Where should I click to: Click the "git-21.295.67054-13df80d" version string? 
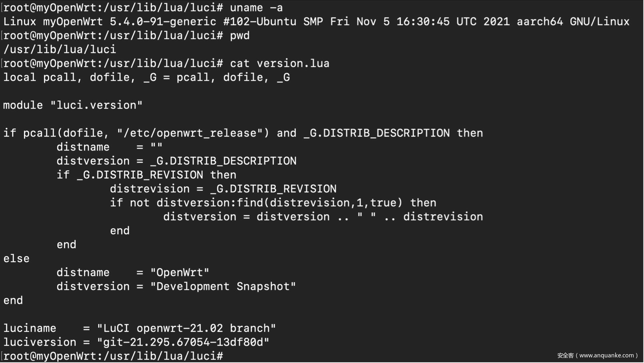(x=183, y=342)
